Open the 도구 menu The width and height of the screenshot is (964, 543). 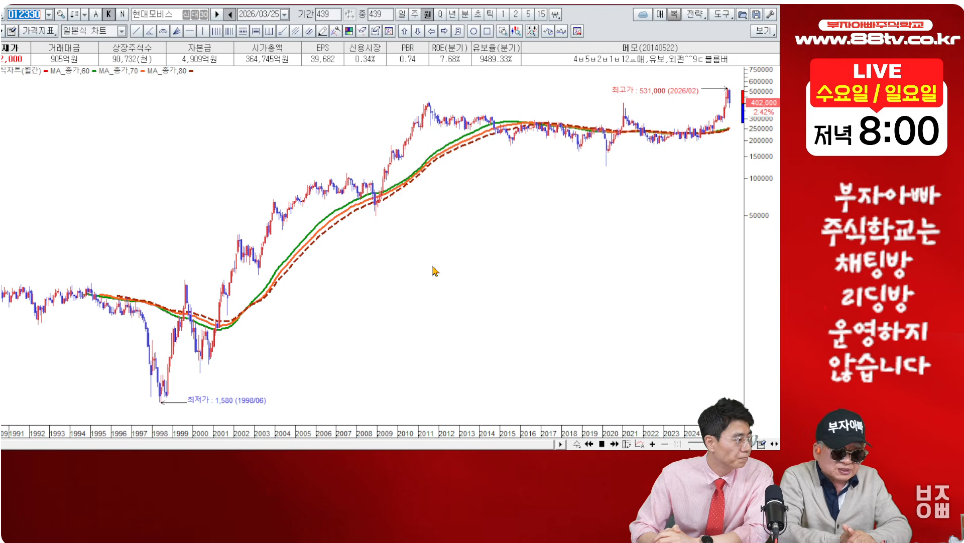721,15
